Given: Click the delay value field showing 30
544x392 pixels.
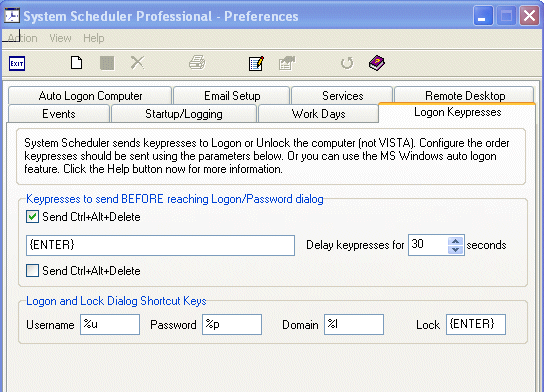Looking at the screenshot, I should click(428, 245).
